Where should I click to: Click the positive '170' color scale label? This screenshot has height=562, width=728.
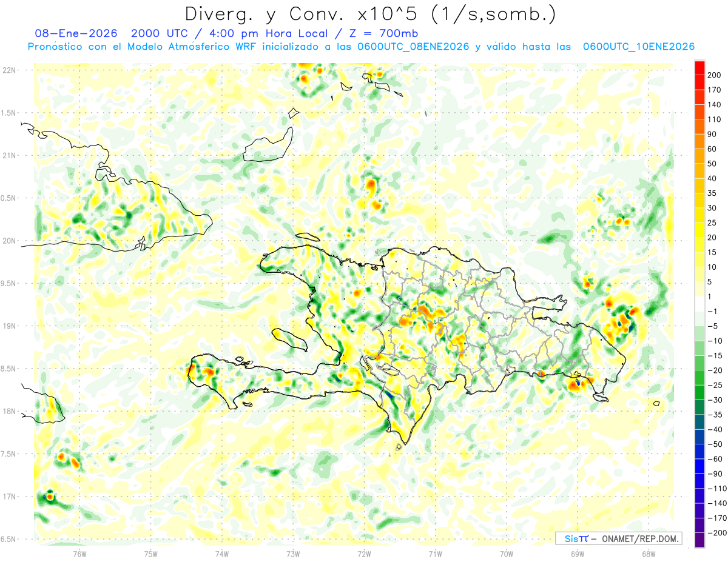point(715,90)
